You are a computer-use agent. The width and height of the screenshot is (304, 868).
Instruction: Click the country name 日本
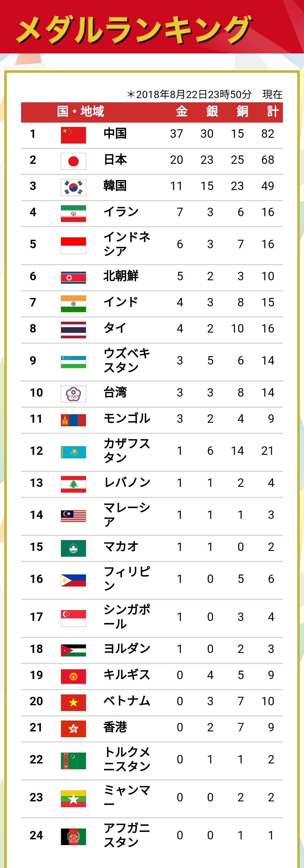(115, 159)
